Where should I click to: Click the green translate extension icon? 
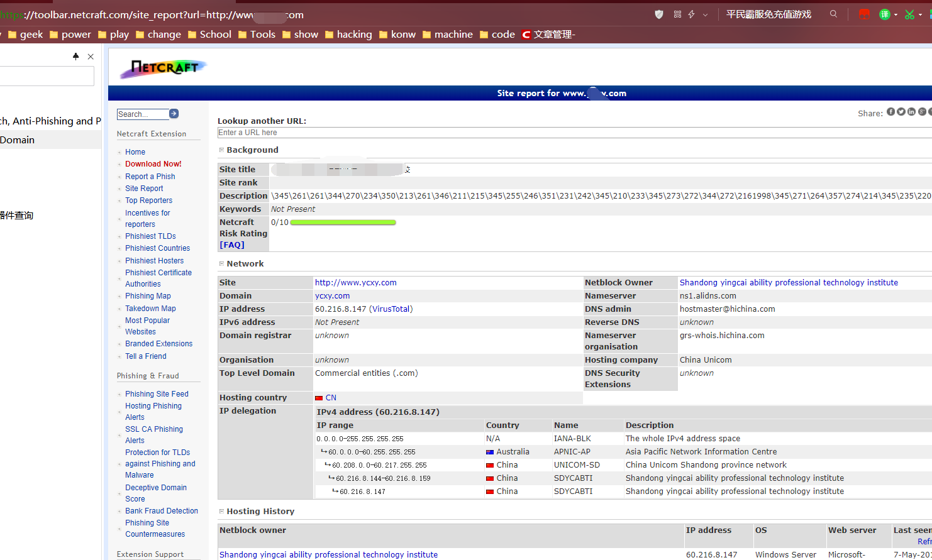885,14
